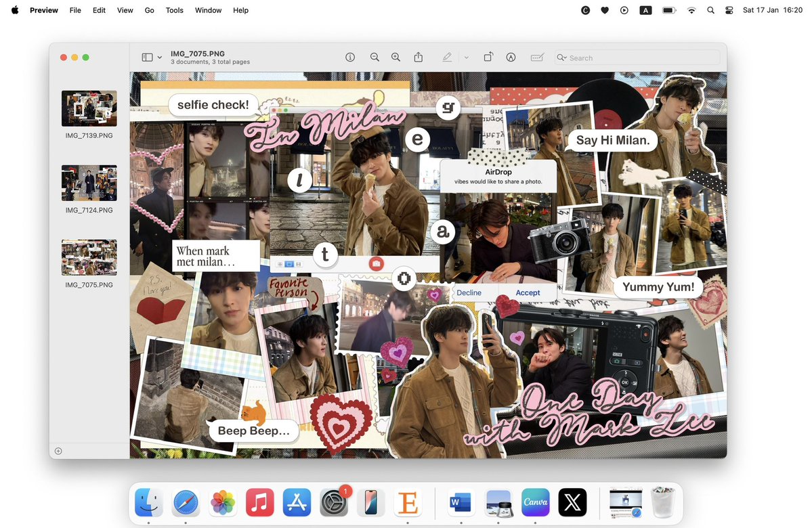Open the Form Filling toolbar icon
The image size is (812, 528).
coord(537,58)
